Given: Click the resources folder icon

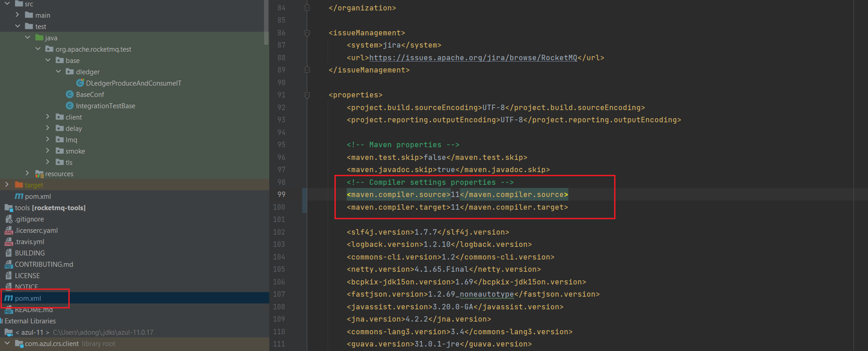Looking at the screenshot, I should (39, 174).
